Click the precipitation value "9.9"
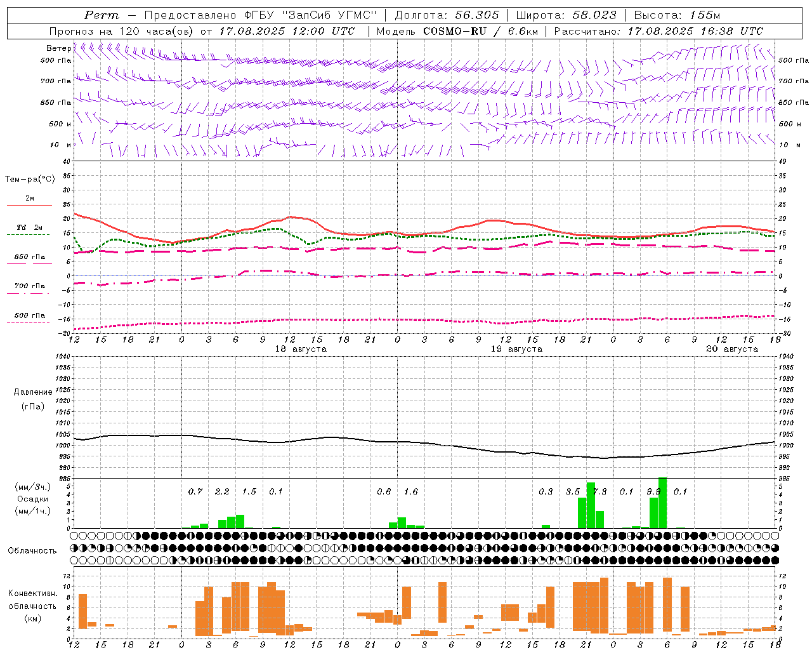 click(653, 491)
